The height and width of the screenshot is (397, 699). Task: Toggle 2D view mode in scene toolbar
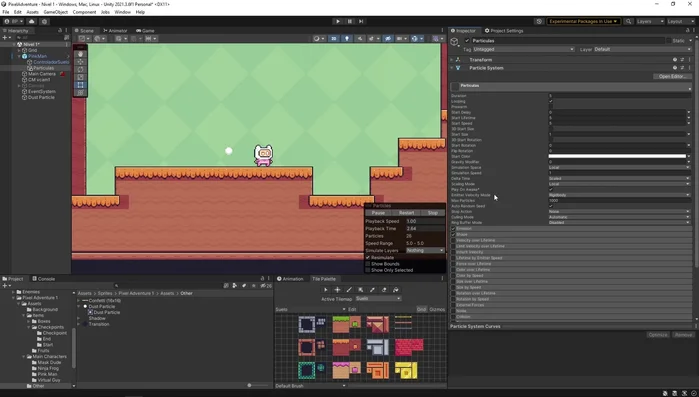pos(333,38)
